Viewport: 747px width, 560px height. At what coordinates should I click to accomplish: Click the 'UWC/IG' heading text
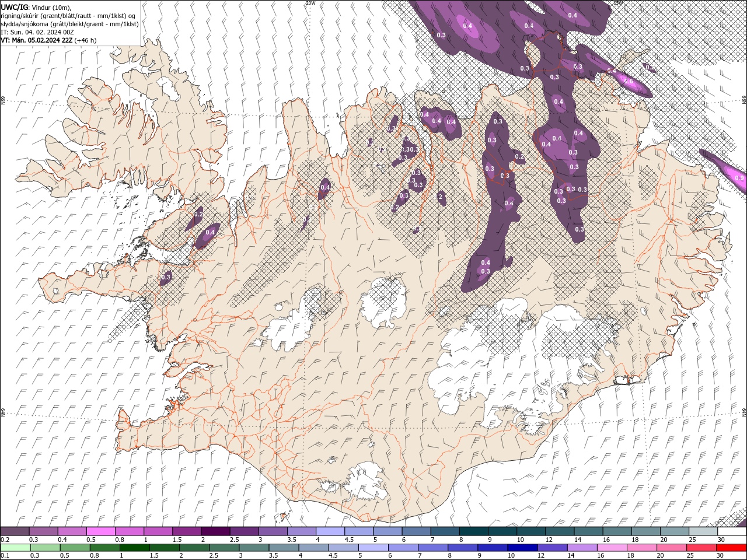tap(15, 7)
